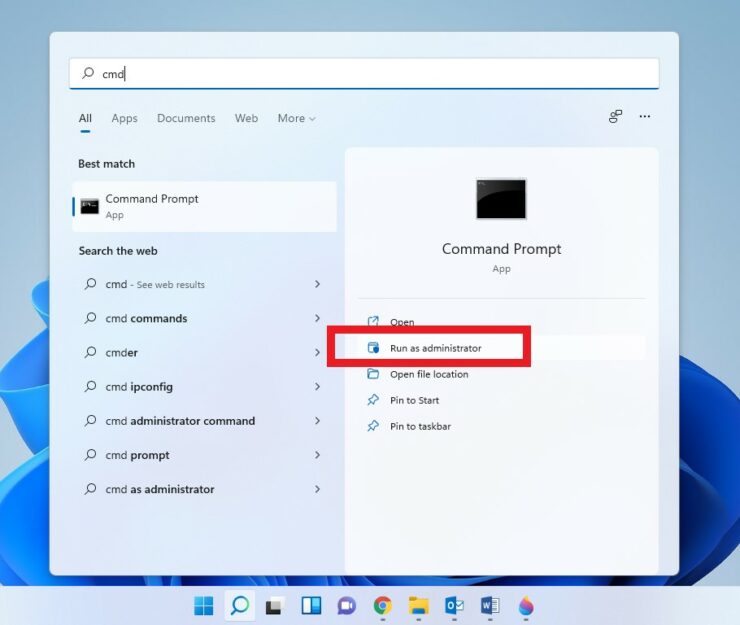Open the Widgets panel from taskbar
Viewport: 740px width, 625px height.
pos(311,606)
